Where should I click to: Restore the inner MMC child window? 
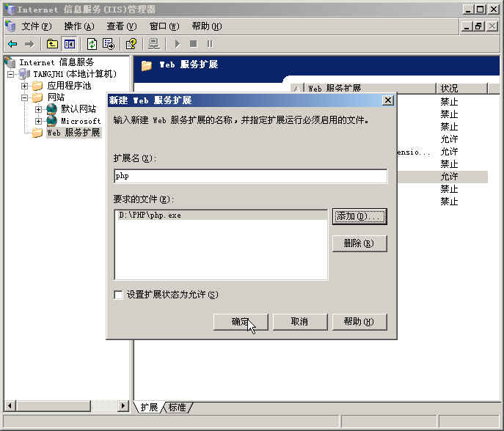point(478,26)
